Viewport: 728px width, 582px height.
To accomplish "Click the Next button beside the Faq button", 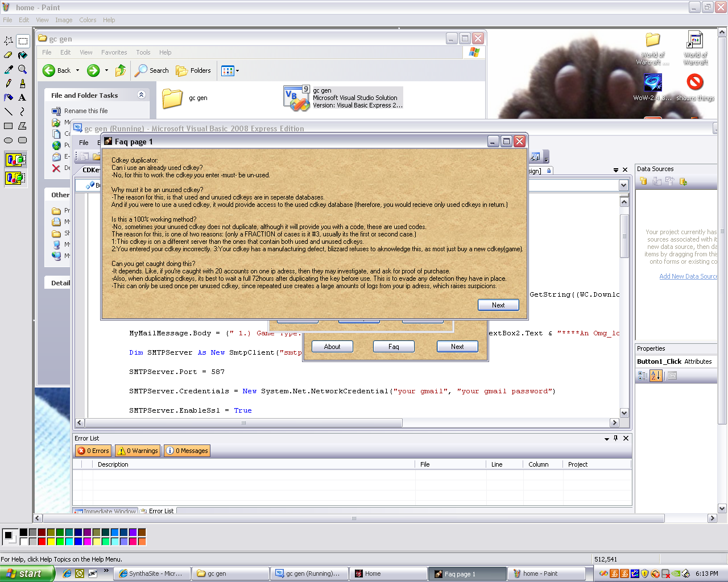I will [457, 347].
